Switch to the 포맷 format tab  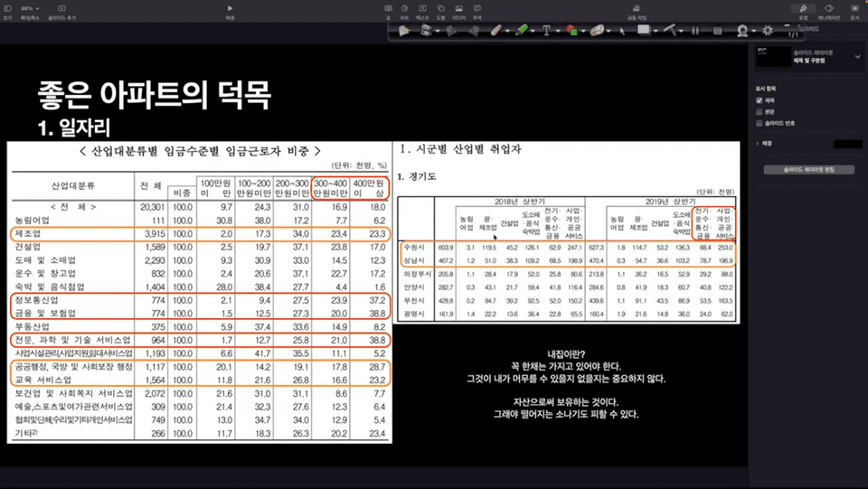click(803, 9)
